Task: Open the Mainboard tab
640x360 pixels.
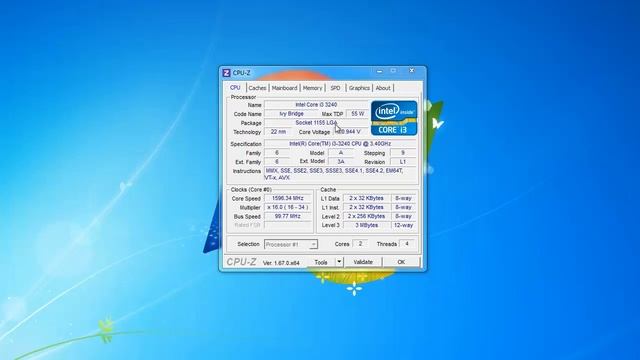Action: (284, 88)
